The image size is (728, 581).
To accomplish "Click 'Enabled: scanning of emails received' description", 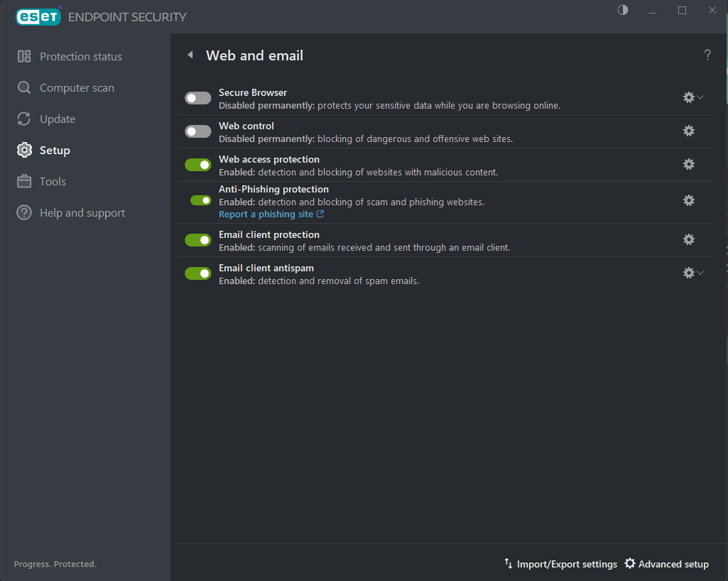I will 364,248.
